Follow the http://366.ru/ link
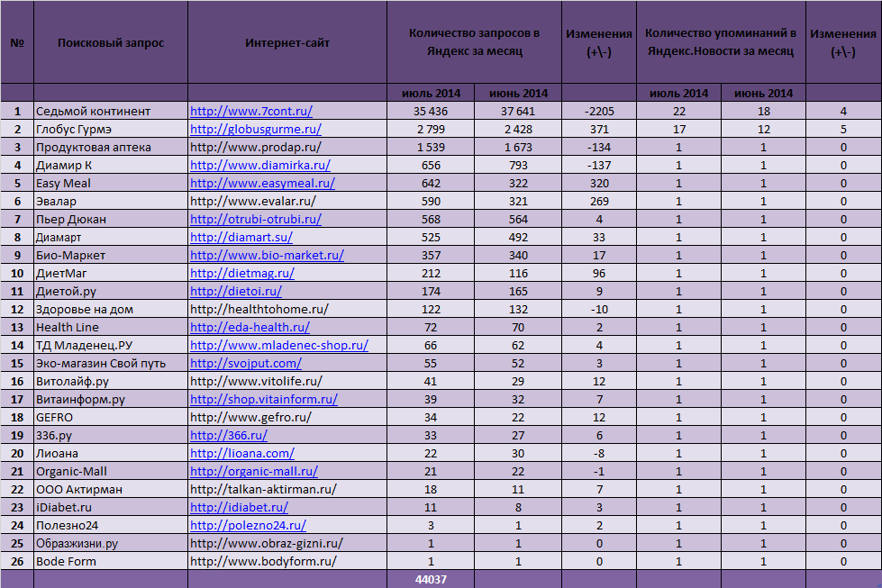Screen dimensions: 882x588 pos(228,435)
